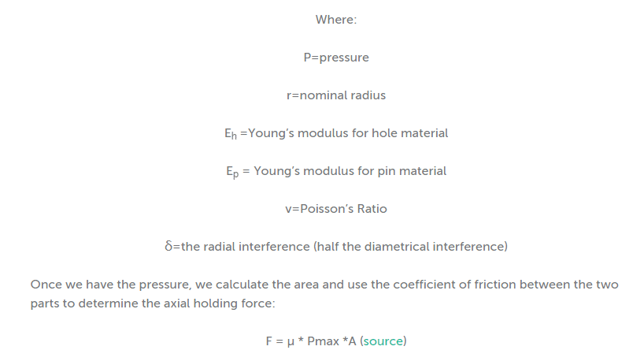The width and height of the screenshot is (644, 350).
Task: Click the Ep symbol with subscript p
Action: (232, 172)
